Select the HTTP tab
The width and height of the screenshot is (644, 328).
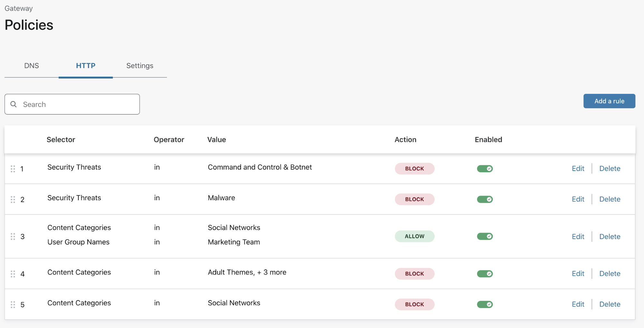click(x=86, y=66)
